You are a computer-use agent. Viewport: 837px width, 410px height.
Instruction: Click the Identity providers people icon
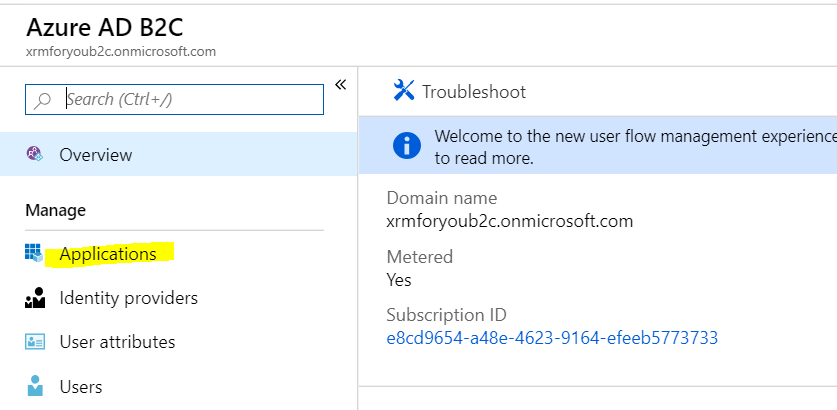pos(35,298)
